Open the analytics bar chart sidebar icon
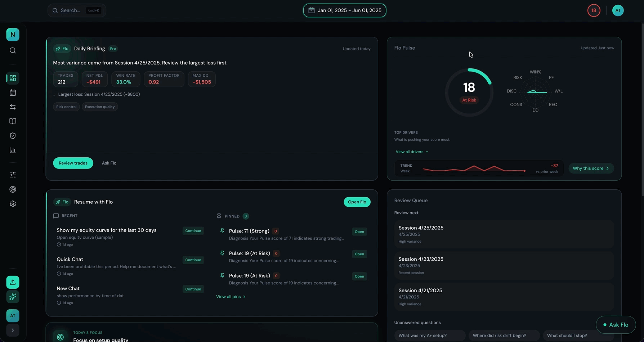The width and height of the screenshot is (644, 342). click(13, 150)
